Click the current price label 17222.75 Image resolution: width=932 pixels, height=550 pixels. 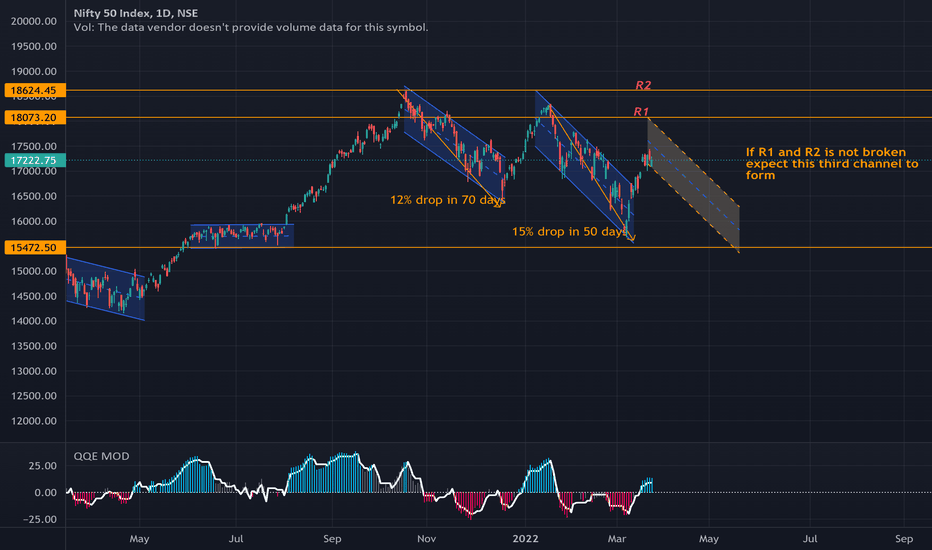(x=34, y=160)
